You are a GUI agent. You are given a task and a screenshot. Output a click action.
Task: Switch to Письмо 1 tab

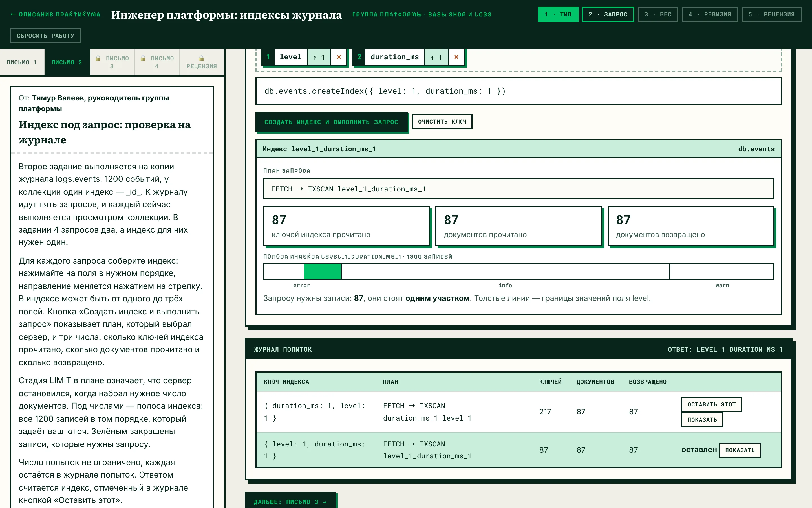[x=22, y=62]
